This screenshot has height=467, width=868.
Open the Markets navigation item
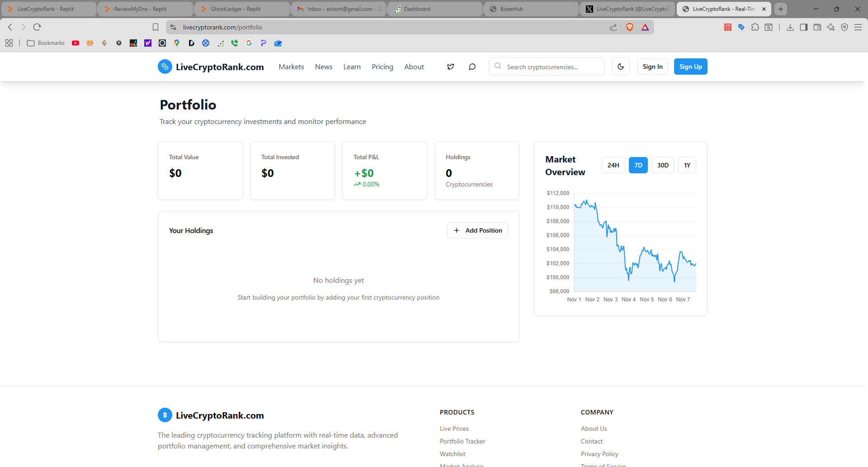point(291,67)
